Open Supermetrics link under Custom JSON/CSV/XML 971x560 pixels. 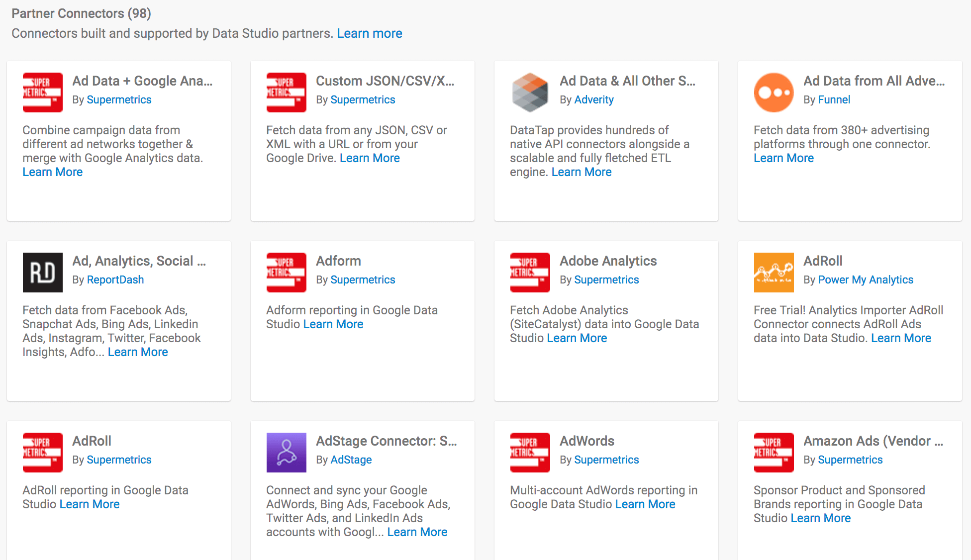click(363, 99)
